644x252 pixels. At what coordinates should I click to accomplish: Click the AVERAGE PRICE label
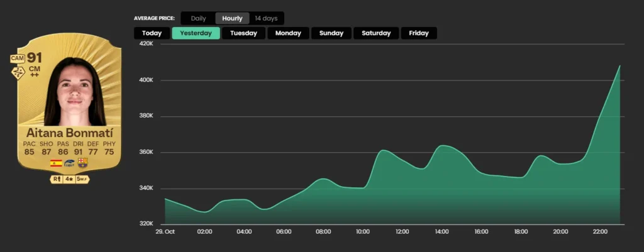tap(155, 18)
